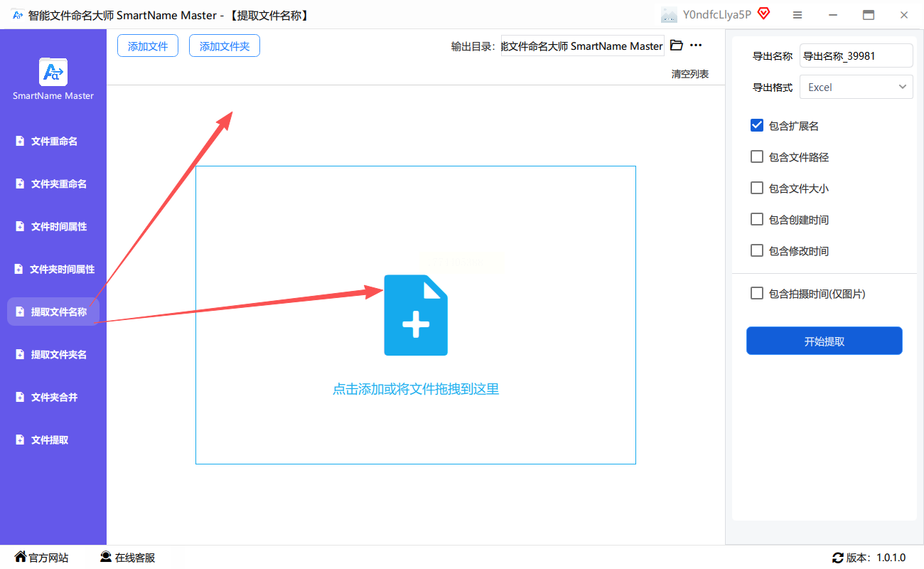
Task: Select 文件时间属性 in the sidebar
Action: coord(53,227)
